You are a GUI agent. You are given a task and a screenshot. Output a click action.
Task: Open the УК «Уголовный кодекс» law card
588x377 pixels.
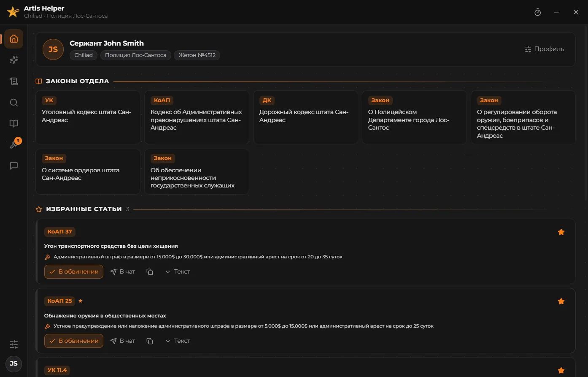pos(88,117)
